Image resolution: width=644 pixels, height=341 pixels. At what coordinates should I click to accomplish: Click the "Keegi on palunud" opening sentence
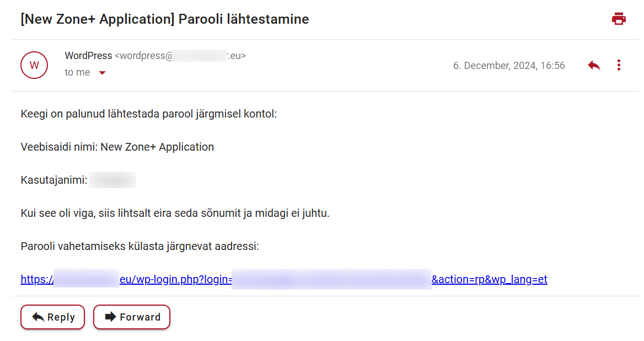[x=148, y=114]
